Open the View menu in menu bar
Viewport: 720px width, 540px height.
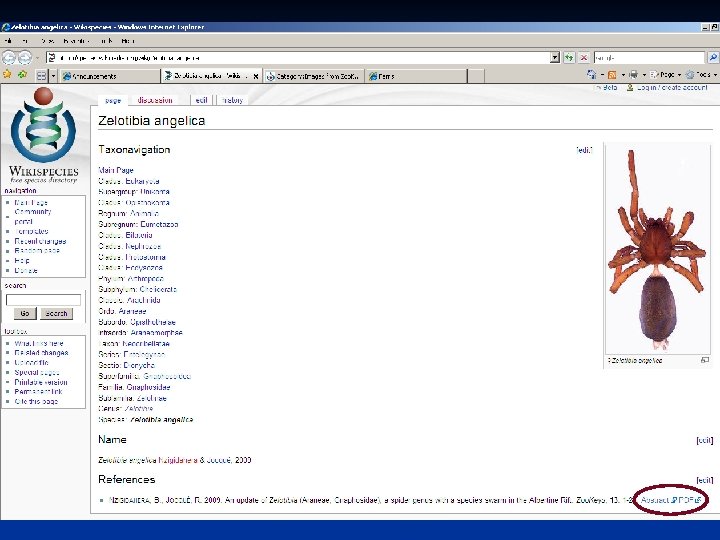47,41
